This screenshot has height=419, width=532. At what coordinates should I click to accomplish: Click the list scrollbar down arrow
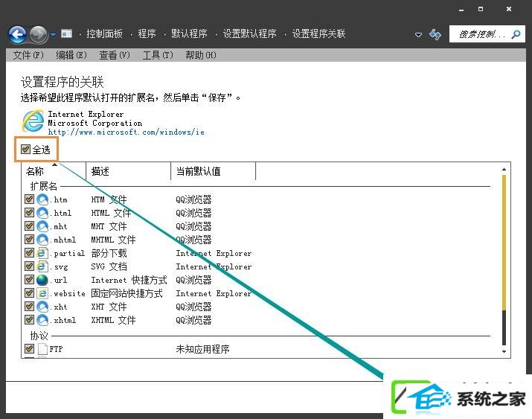[504, 351]
